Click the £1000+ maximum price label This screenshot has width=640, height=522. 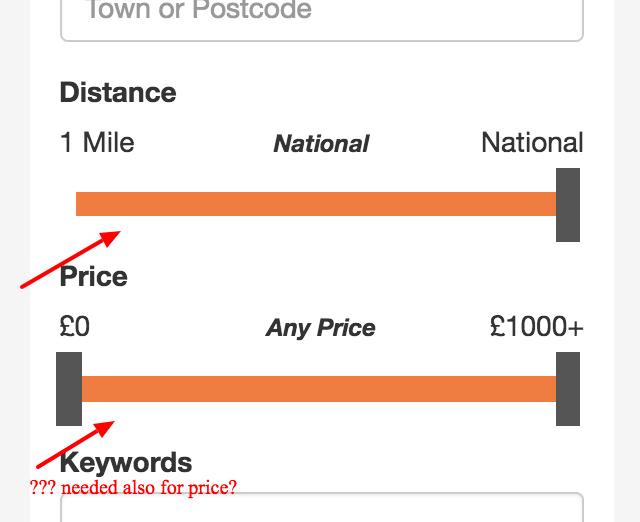pyautogui.click(x=536, y=327)
